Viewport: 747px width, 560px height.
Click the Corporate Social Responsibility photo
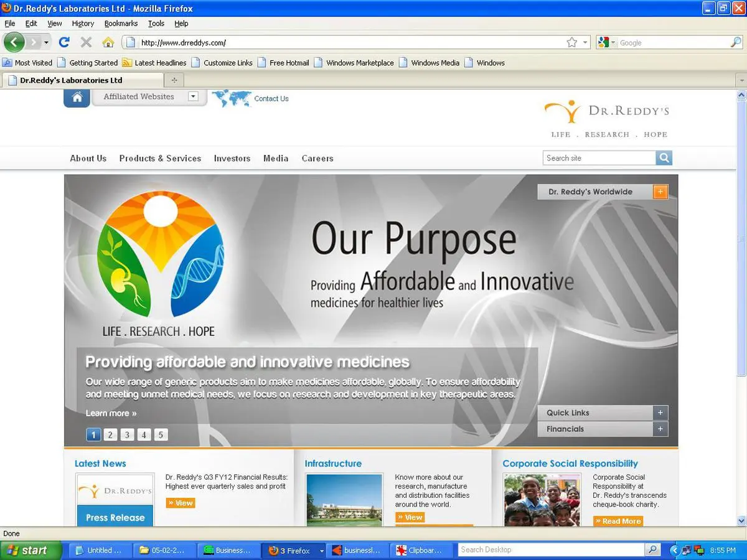point(542,500)
